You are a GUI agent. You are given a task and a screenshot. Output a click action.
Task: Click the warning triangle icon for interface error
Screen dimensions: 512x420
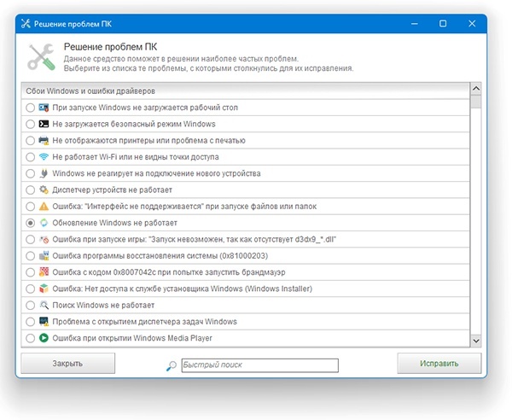tap(44, 207)
